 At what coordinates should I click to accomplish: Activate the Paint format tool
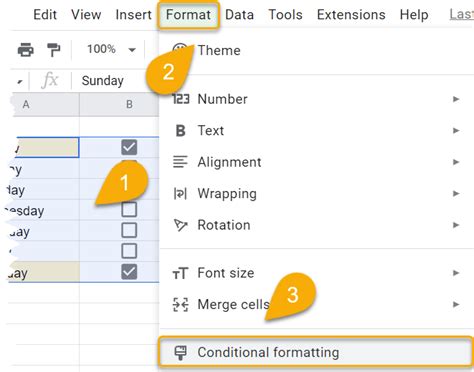[53, 50]
